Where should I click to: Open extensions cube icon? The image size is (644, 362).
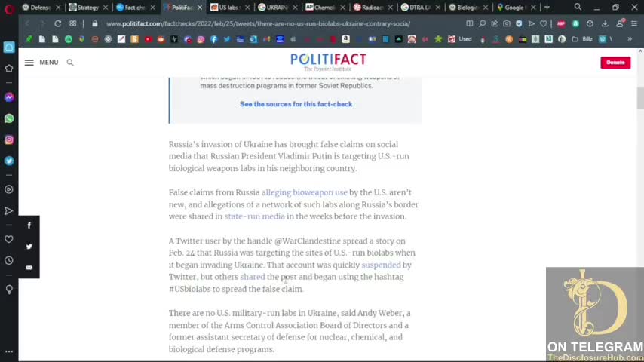tap(590, 24)
